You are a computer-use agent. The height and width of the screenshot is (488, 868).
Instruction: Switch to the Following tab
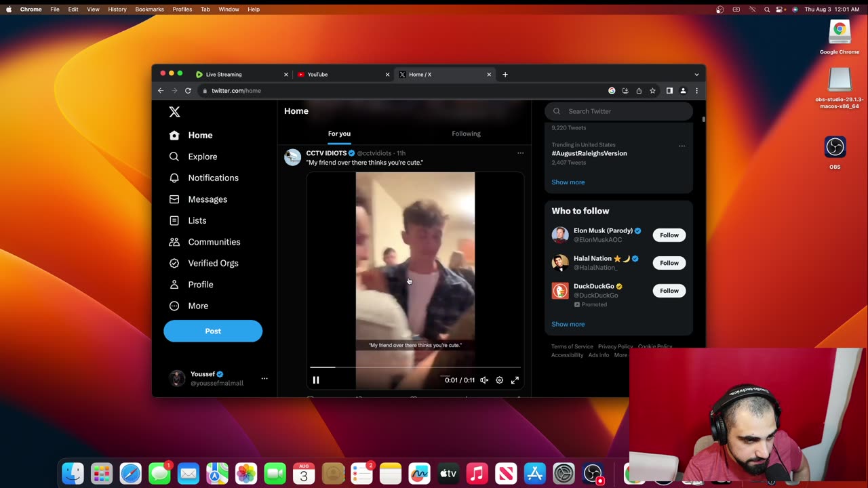click(466, 134)
